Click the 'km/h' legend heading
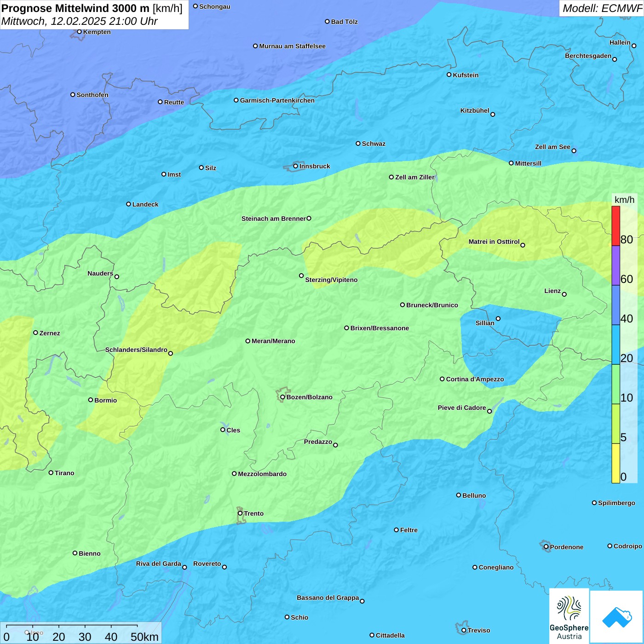Viewport: 644px width, 644px height. 624,200
